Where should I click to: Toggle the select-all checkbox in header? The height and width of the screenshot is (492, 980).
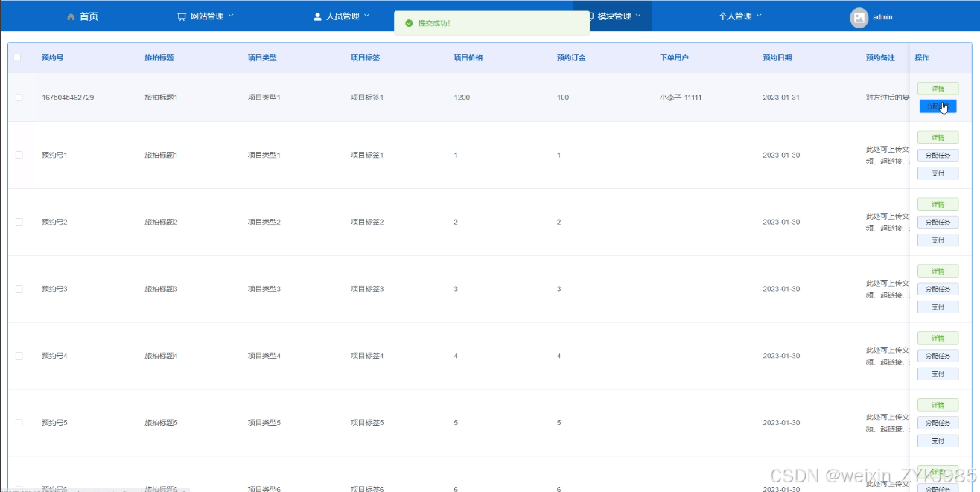coord(17,57)
